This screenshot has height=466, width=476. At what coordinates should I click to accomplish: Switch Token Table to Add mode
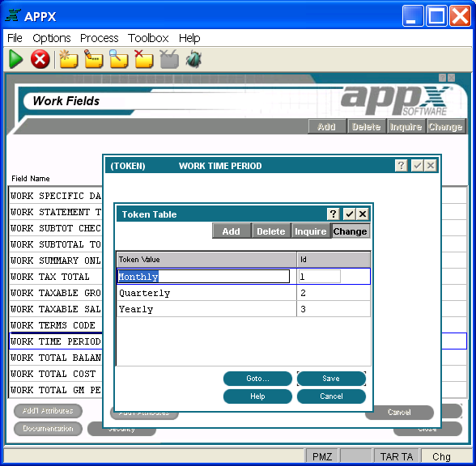pos(232,231)
